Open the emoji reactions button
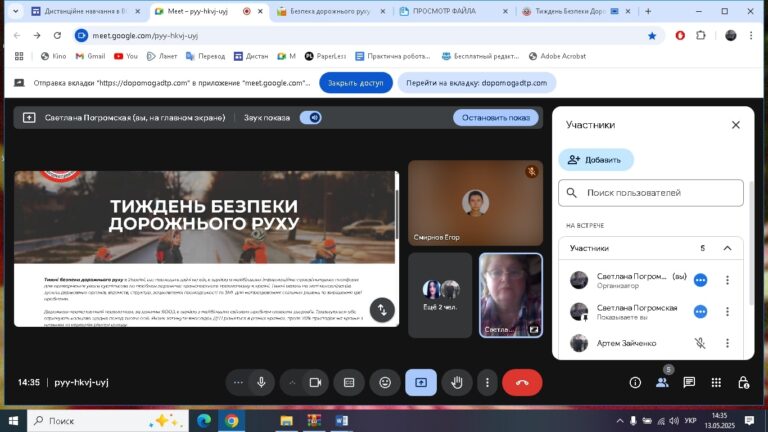The width and height of the screenshot is (768, 432). 385,383
